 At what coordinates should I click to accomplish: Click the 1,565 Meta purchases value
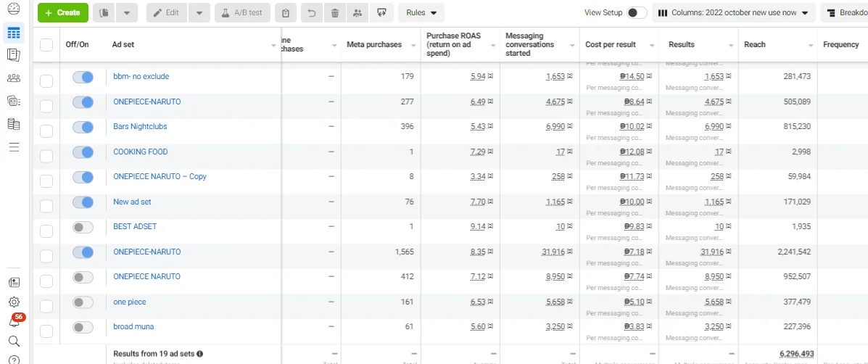(405, 252)
